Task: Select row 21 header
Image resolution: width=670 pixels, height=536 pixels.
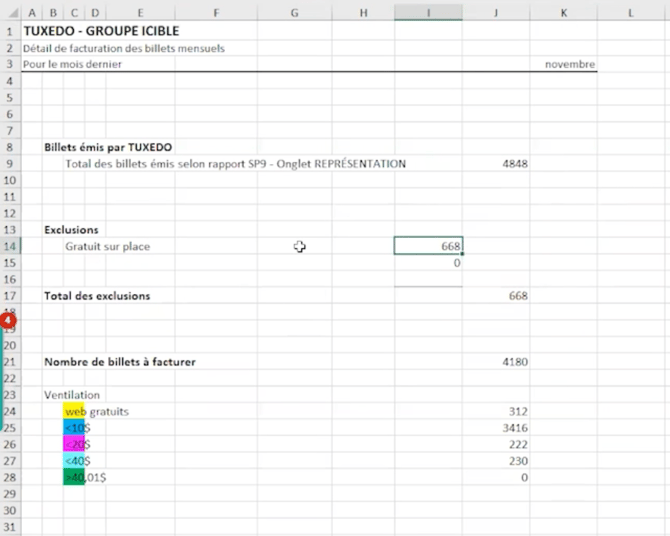Action: pos(10,362)
